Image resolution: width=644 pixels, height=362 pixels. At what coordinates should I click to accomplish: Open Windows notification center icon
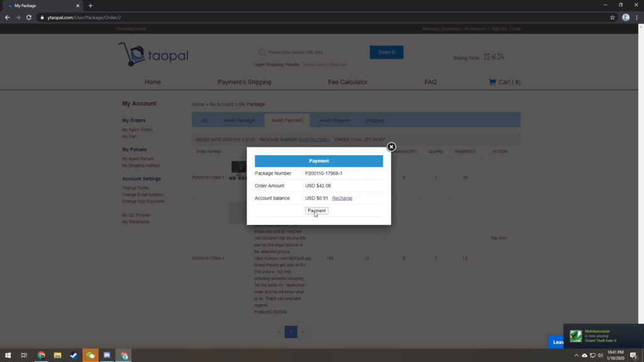click(x=633, y=356)
